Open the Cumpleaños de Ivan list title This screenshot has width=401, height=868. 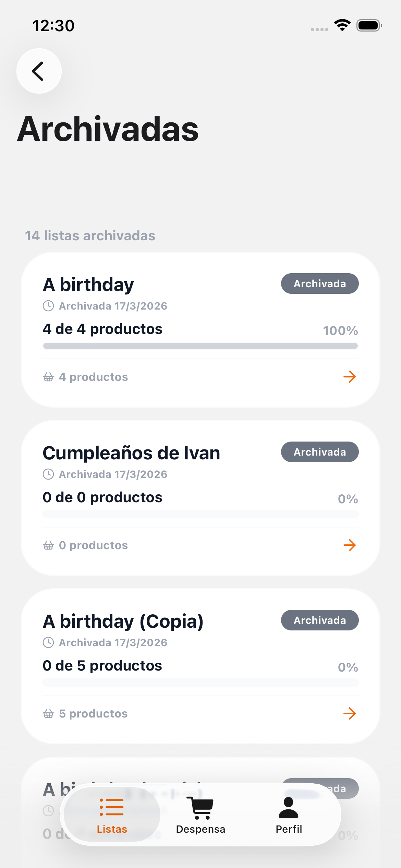point(131,453)
